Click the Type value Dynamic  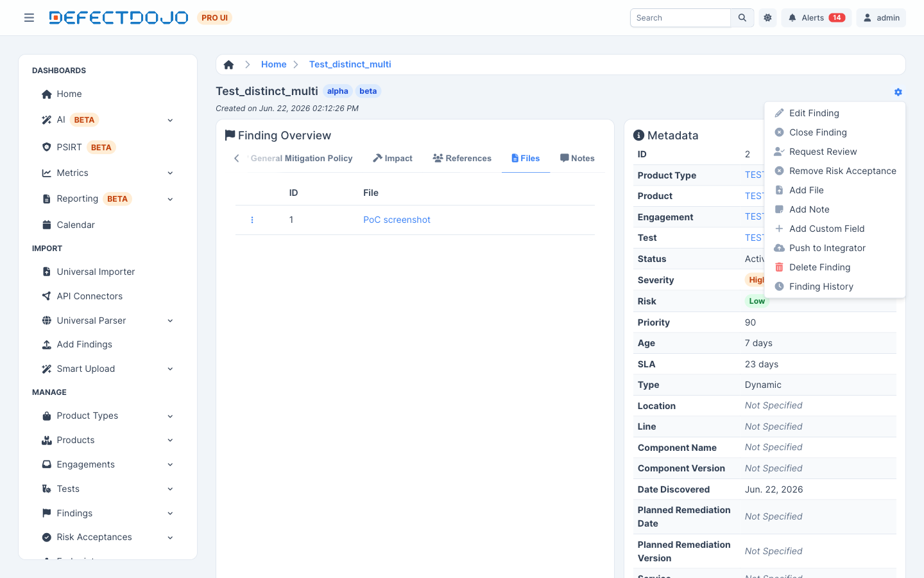[763, 385]
